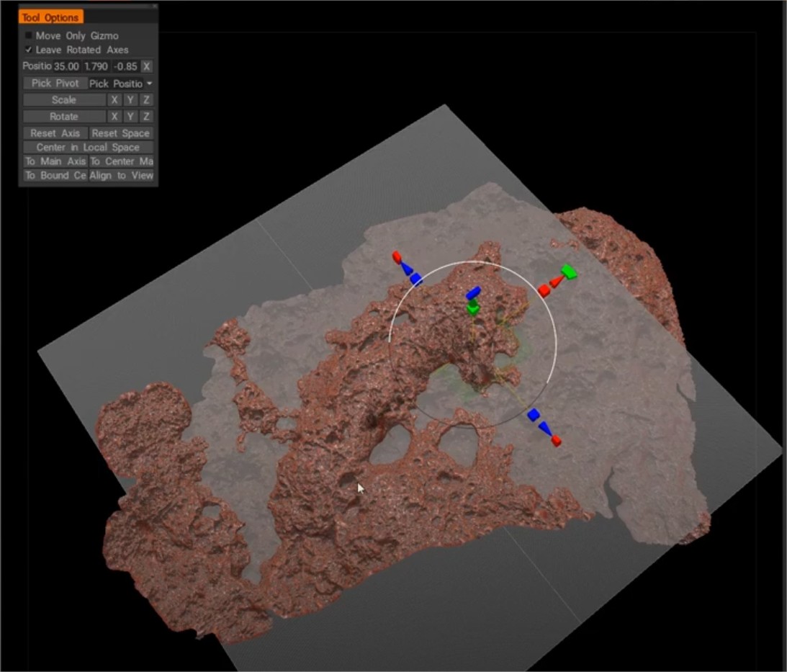Enable the Move Only Gizmo checkbox
The image size is (787, 672).
pyautogui.click(x=29, y=35)
